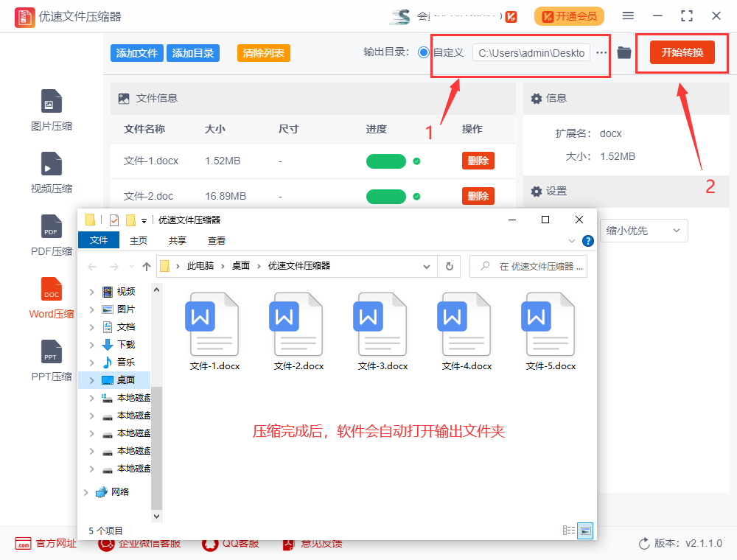This screenshot has width=737, height=560.
Task: Open the PDF压缩 tool in sidebar
Action: [x=52, y=235]
